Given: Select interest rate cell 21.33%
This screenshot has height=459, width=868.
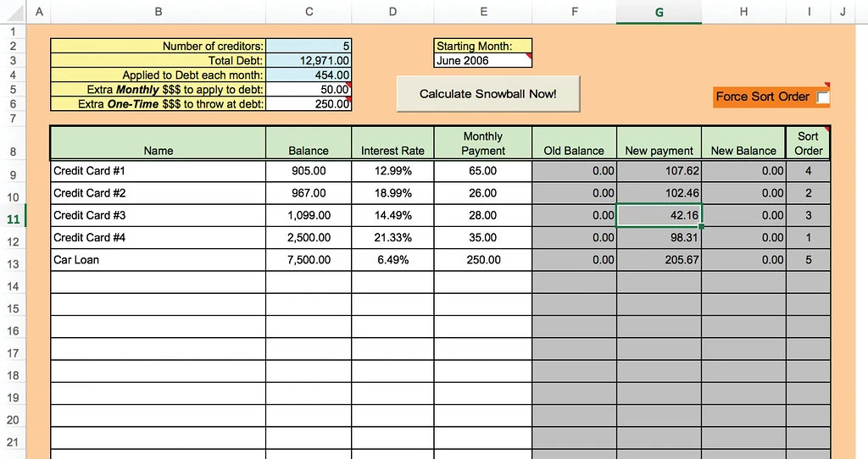Looking at the screenshot, I should (393, 237).
